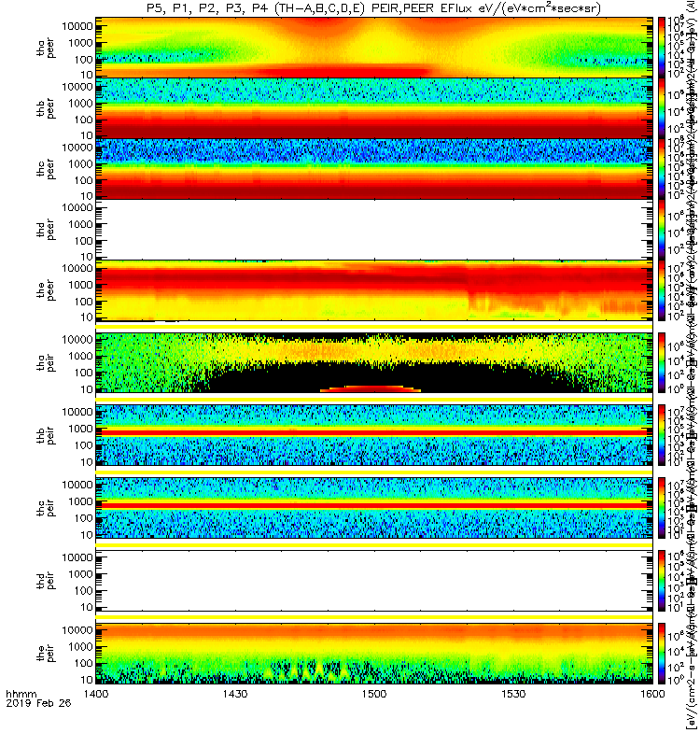Click the 1600 time axis label
The image size is (700, 747).
(x=652, y=694)
